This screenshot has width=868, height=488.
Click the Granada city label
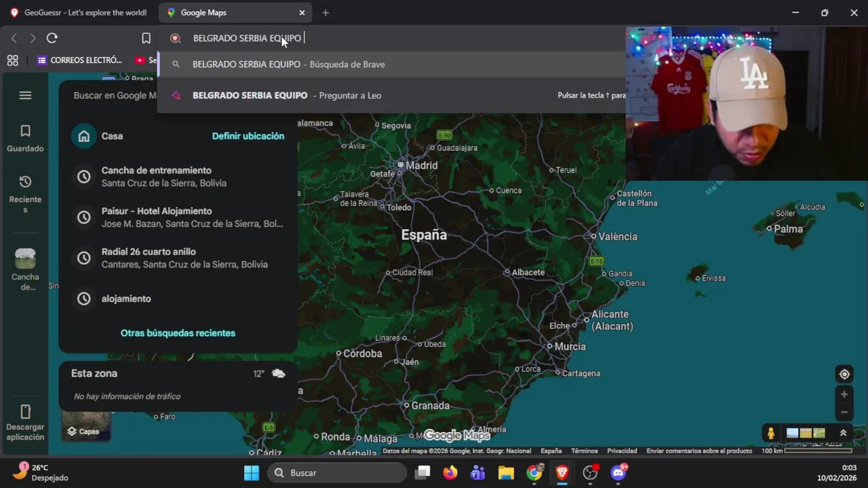(x=431, y=406)
